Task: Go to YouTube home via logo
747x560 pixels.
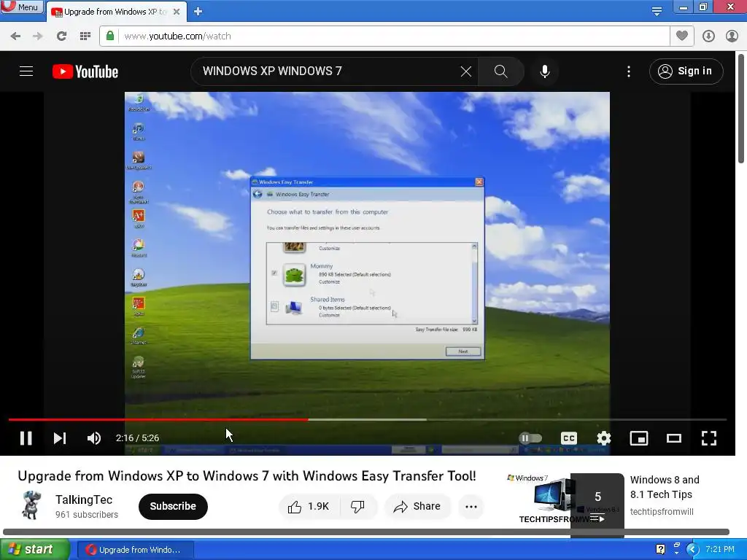Action: coord(85,71)
